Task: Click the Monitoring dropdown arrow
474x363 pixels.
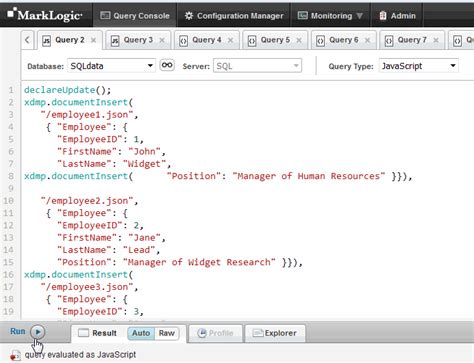Action: coord(359,16)
